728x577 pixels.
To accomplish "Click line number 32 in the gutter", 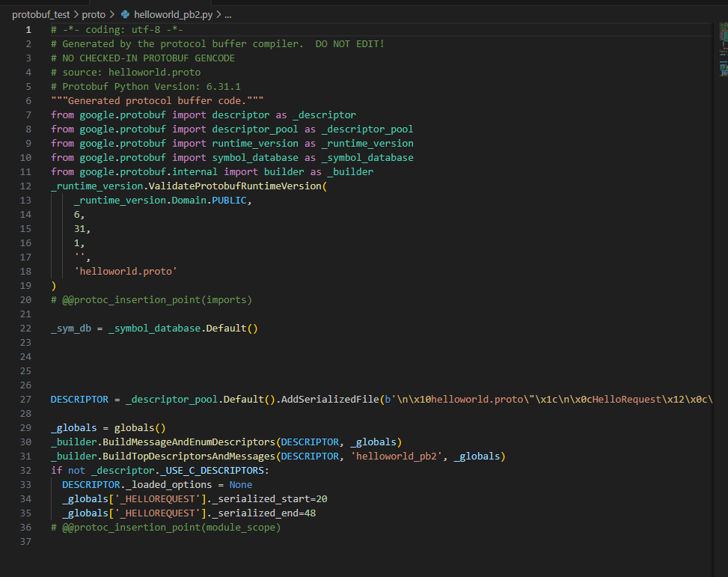I will pyautogui.click(x=26, y=470).
